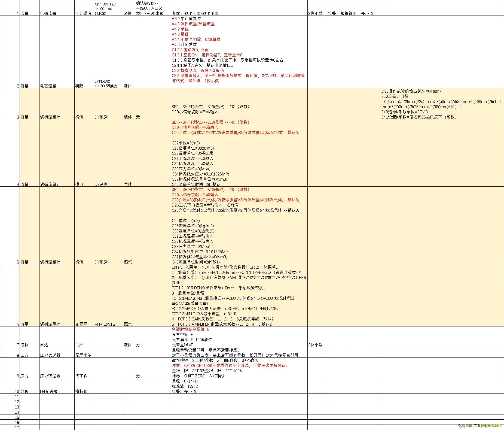Screen dimensions: 504x430
Task: Select 蒸汽 in row 5
Action: tap(129, 225)
